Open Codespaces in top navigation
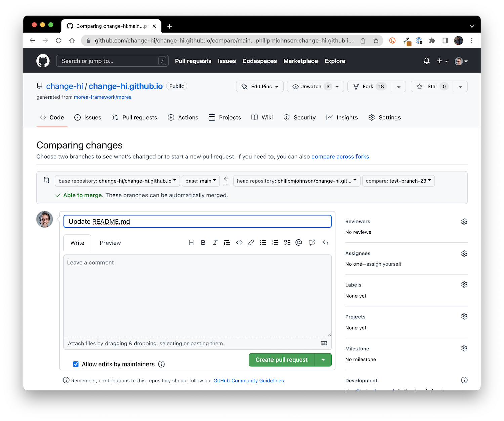The width and height of the screenshot is (504, 421). pyautogui.click(x=259, y=61)
